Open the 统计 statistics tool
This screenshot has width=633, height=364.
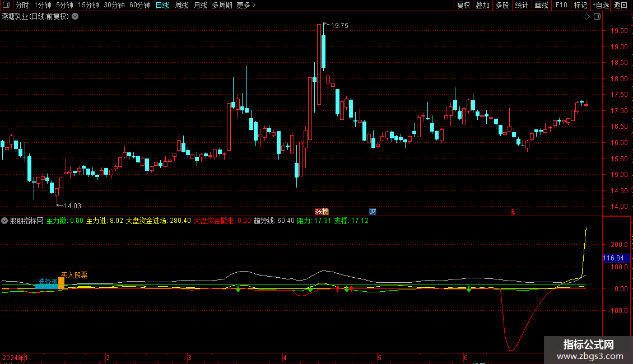point(522,5)
